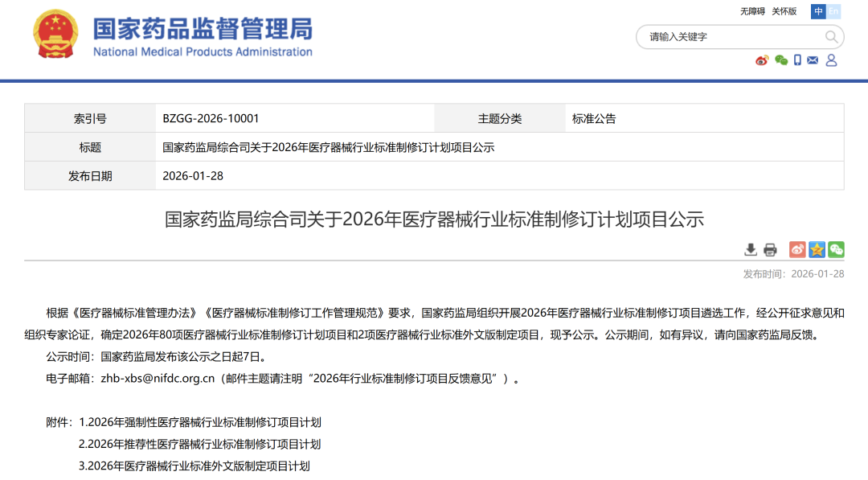Open the user login icon
The height and width of the screenshot is (480, 868).
tap(831, 60)
